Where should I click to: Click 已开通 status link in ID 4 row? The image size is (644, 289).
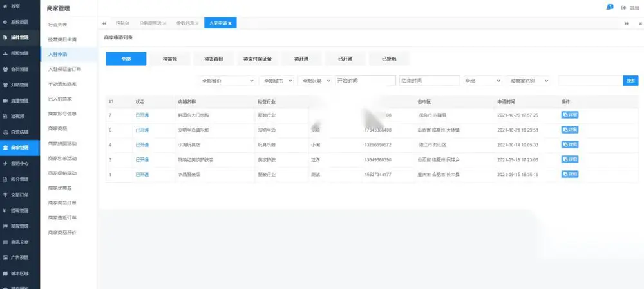(142, 145)
